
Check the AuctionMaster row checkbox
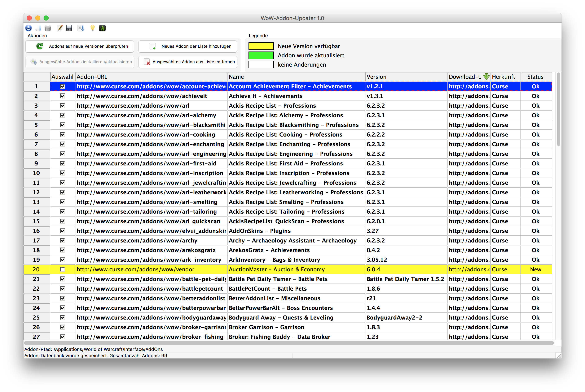(x=62, y=269)
